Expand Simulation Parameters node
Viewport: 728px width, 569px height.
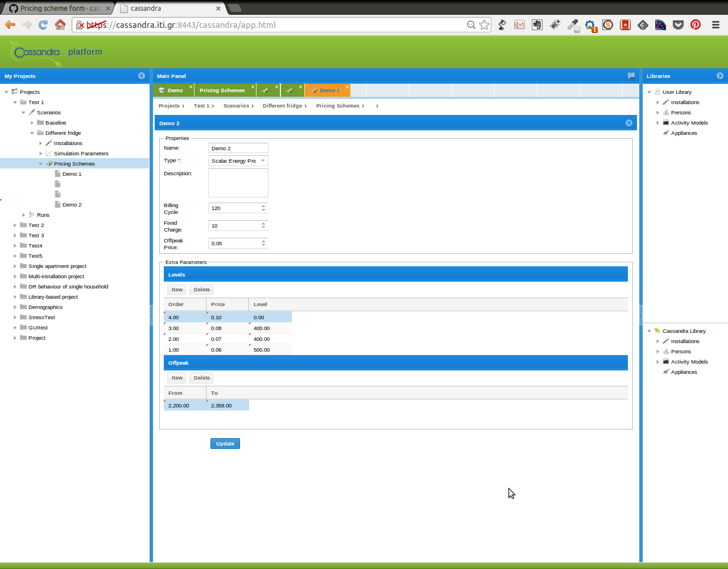click(x=40, y=154)
